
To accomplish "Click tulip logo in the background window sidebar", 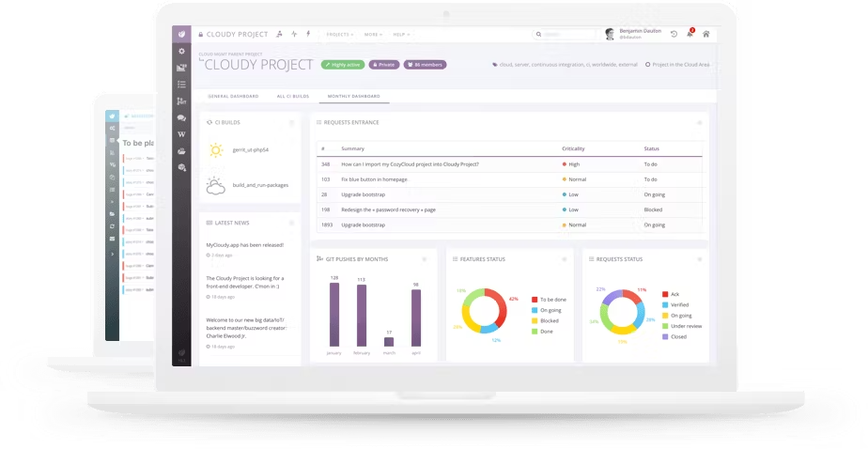I will 113,116.
